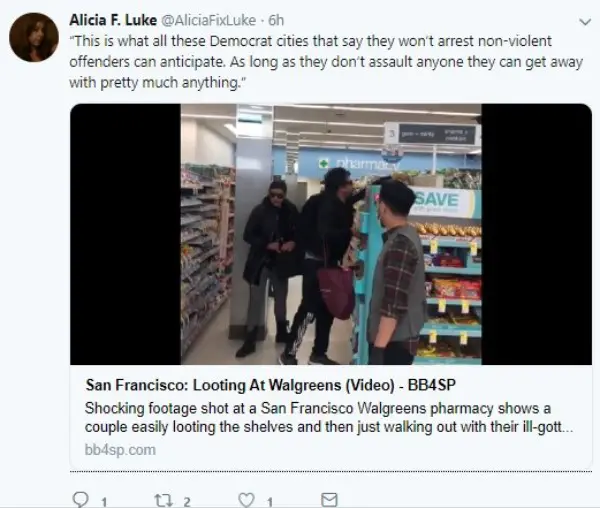The image size is (600, 508).
Task: Click the bb4sp.com domain link
Action: [120, 449]
